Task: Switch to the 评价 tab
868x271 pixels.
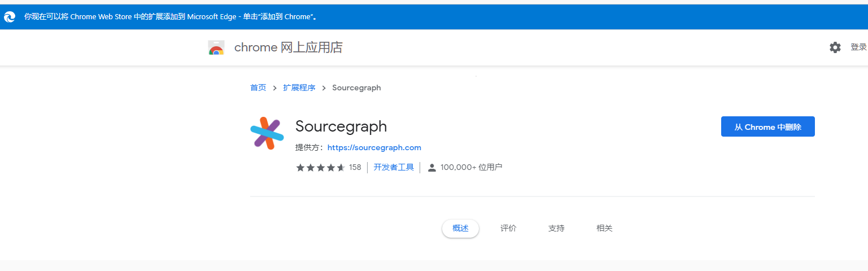Action: tap(508, 228)
